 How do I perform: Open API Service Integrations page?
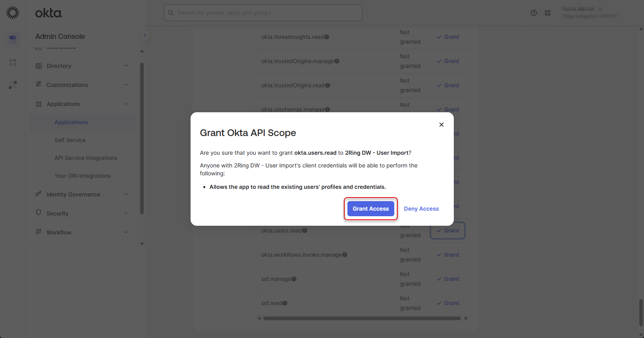[x=86, y=157]
